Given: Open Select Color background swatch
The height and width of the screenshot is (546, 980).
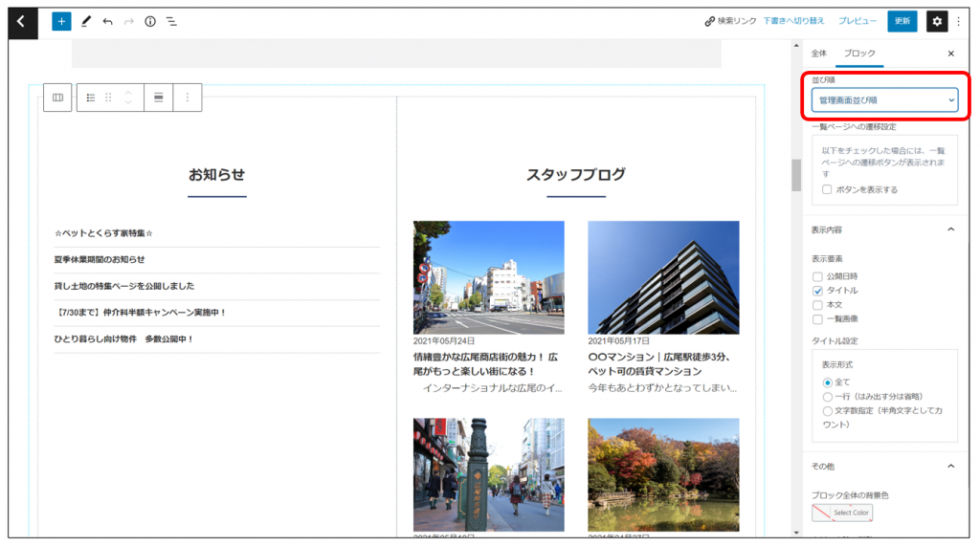Looking at the screenshot, I should pyautogui.click(x=842, y=513).
